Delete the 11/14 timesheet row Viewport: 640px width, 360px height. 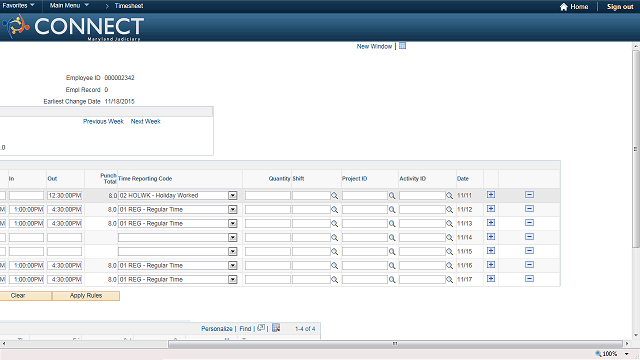click(x=529, y=237)
